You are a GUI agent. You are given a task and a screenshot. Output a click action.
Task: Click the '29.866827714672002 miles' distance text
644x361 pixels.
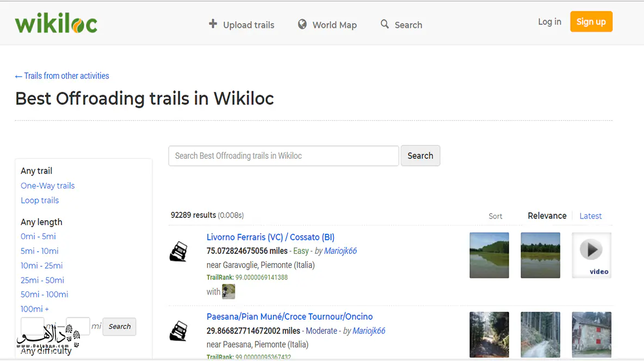(x=253, y=331)
